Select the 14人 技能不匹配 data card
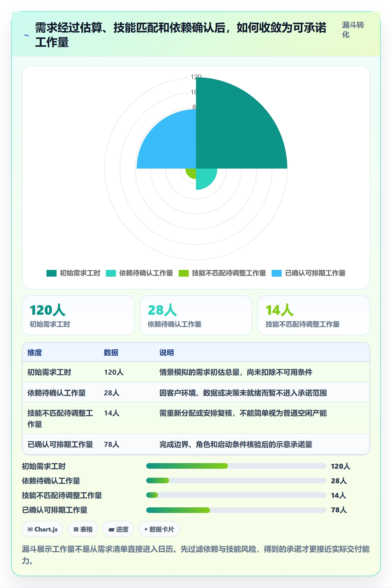The image size is (392, 588). [x=314, y=315]
